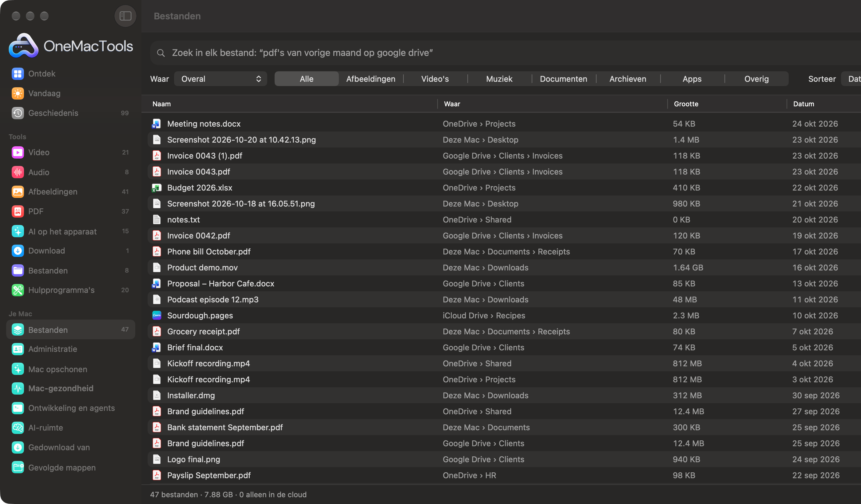This screenshot has height=504, width=861.
Task: Select Invoice 0043 (1).pdf row
Action: (504, 156)
